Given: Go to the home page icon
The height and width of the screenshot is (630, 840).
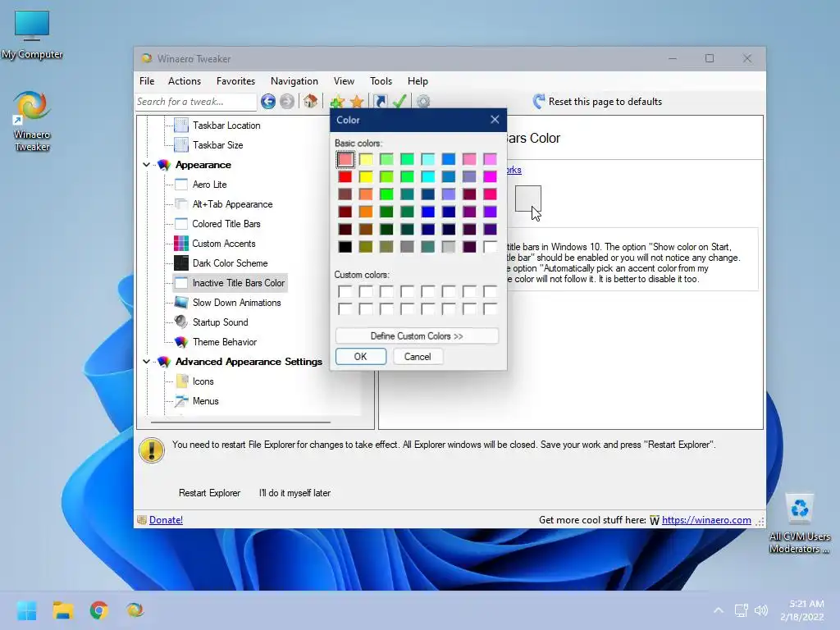Looking at the screenshot, I should coord(311,101).
